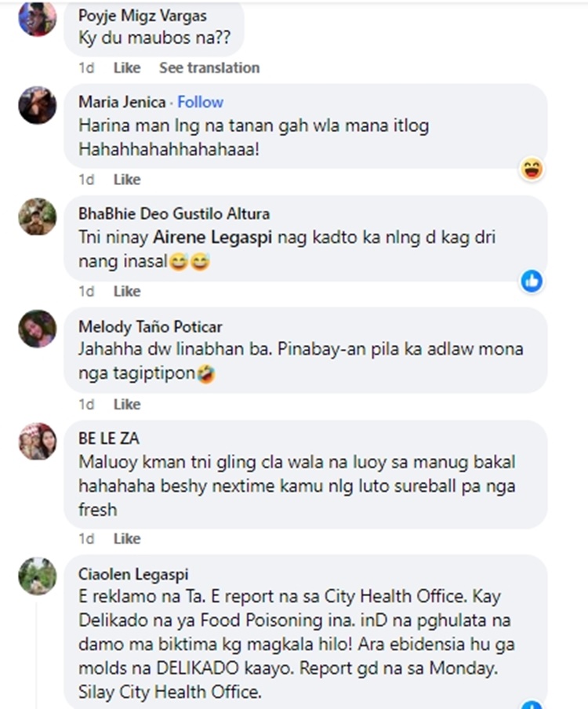Like BhaBhie Deo Gustilo Altura's comment
Image resolution: width=588 pixels, height=709 pixels.
click(x=127, y=291)
